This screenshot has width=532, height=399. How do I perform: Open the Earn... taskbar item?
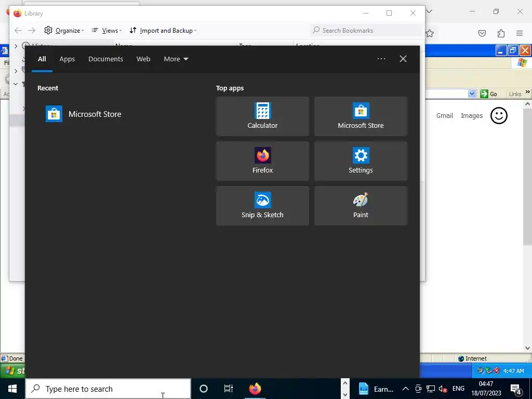click(376, 389)
